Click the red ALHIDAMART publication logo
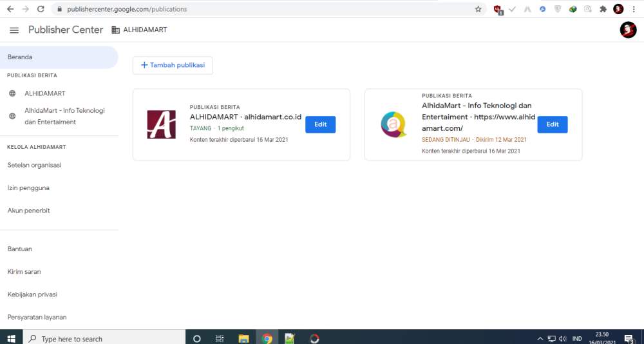 pyautogui.click(x=162, y=124)
